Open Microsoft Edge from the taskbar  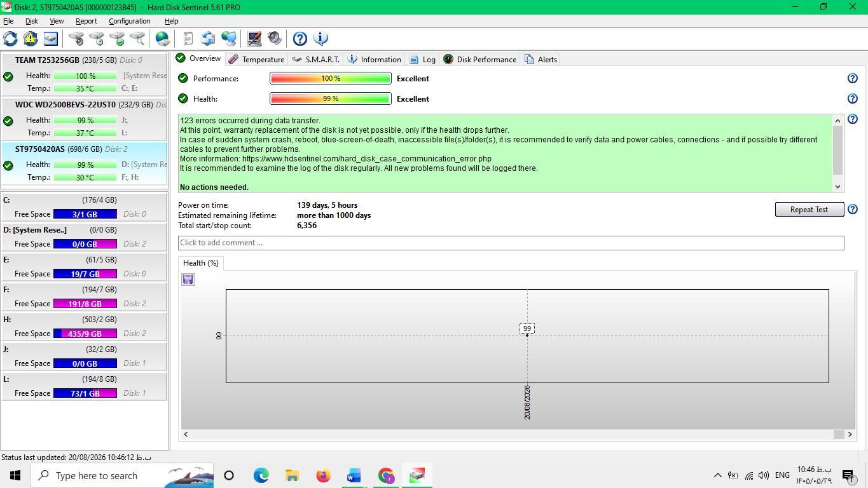coord(261,475)
